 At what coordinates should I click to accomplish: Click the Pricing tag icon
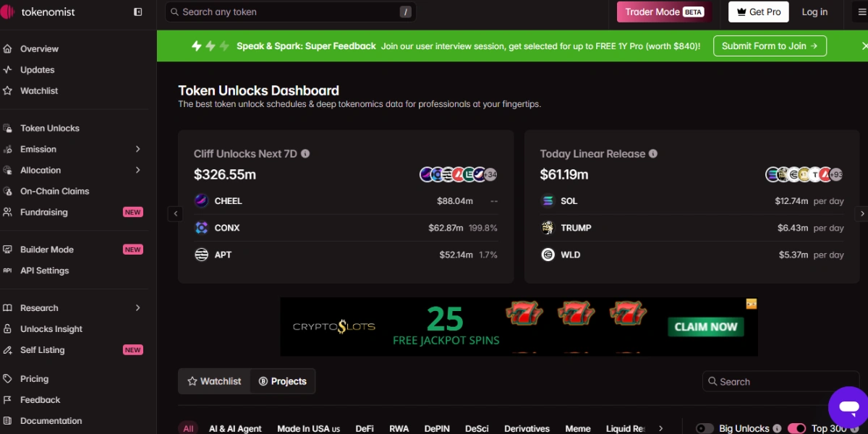click(7, 379)
